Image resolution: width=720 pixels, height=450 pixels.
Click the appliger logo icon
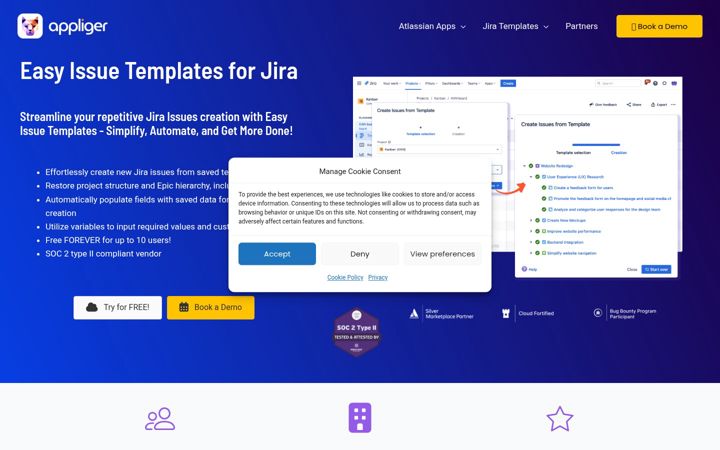coord(30,26)
